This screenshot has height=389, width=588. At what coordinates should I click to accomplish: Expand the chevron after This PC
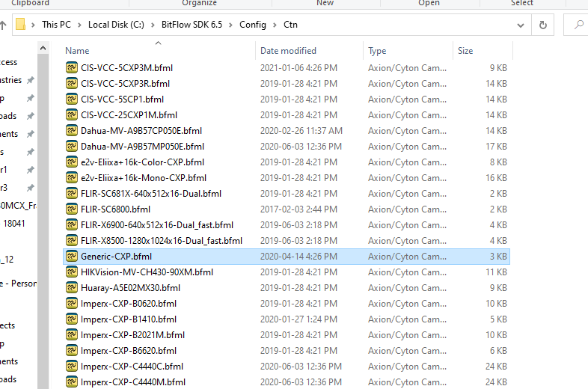[79, 25]
